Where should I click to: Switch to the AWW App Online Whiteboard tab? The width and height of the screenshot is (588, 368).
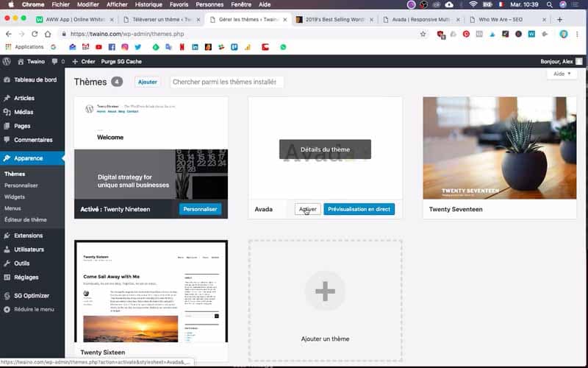(x=75, y=20)
